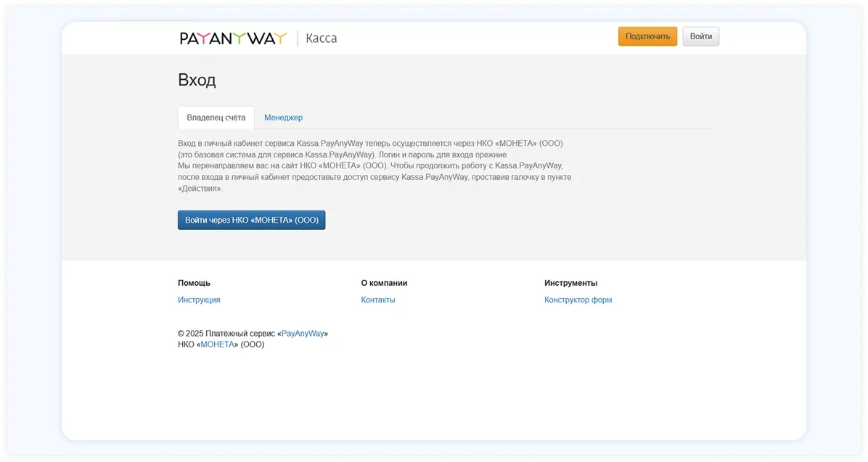868x462 pixels.
Task: Switch to the Менеджер tab
Action: click(284, 117)
